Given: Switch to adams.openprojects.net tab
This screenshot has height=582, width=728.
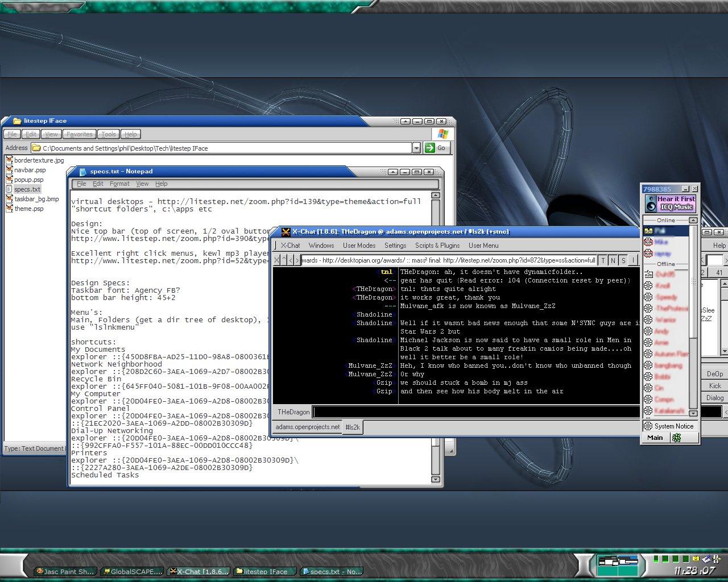Looking at the screenshot, I should point(307,427).
